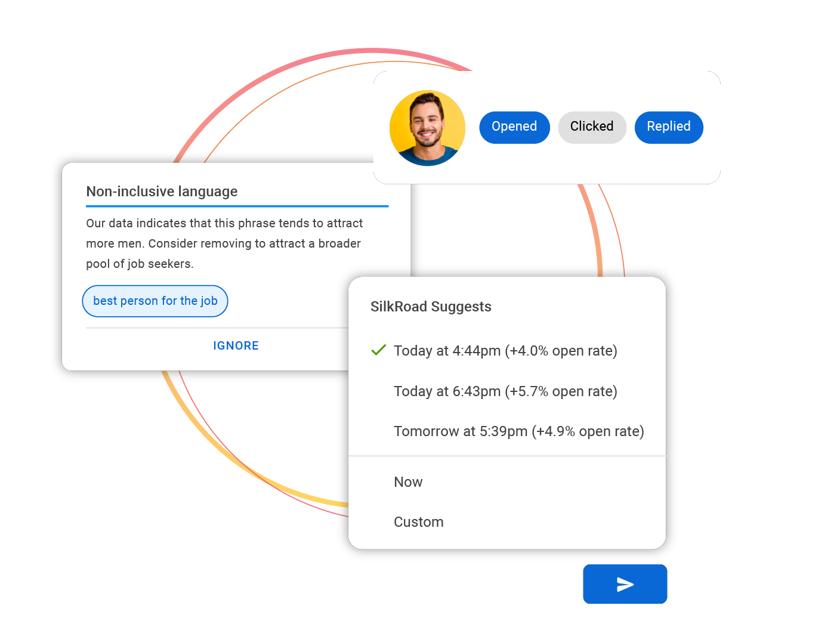Click the 'Non-inclusive language' heading

click(162, 192)
